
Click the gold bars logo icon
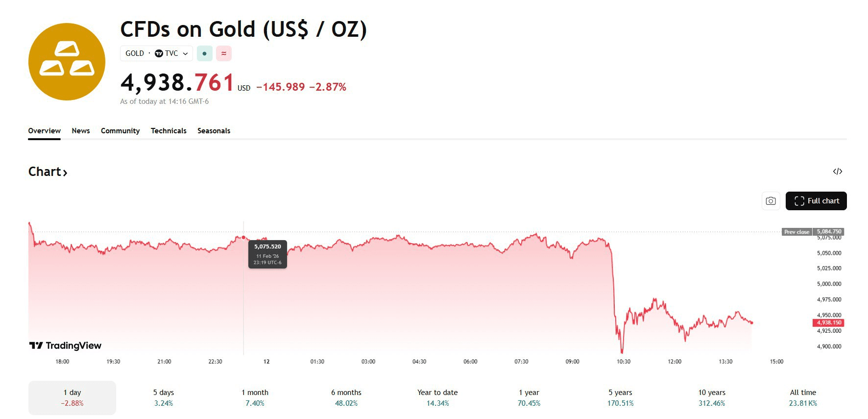(x=67, y=62)
